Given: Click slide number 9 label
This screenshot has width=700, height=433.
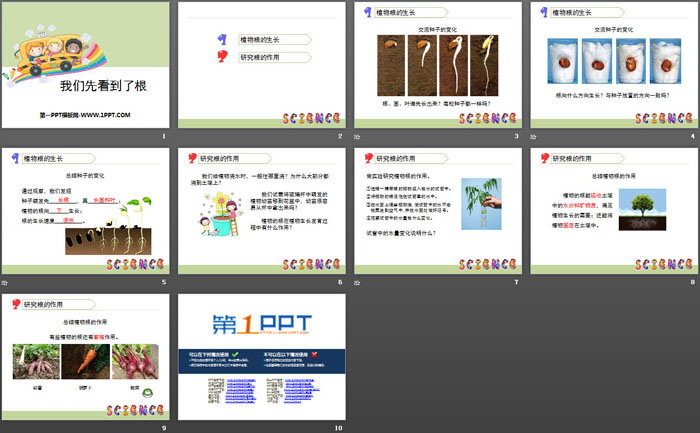Looking at the screenshot, I should [164, 428].
